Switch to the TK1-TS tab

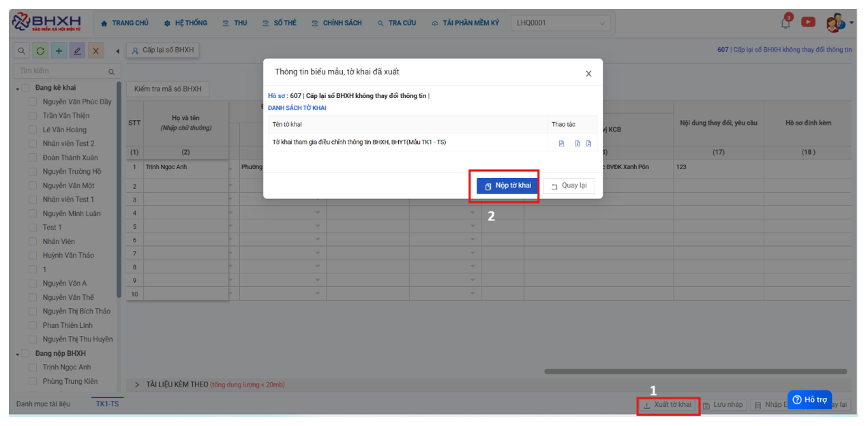[x=107, y=404]
